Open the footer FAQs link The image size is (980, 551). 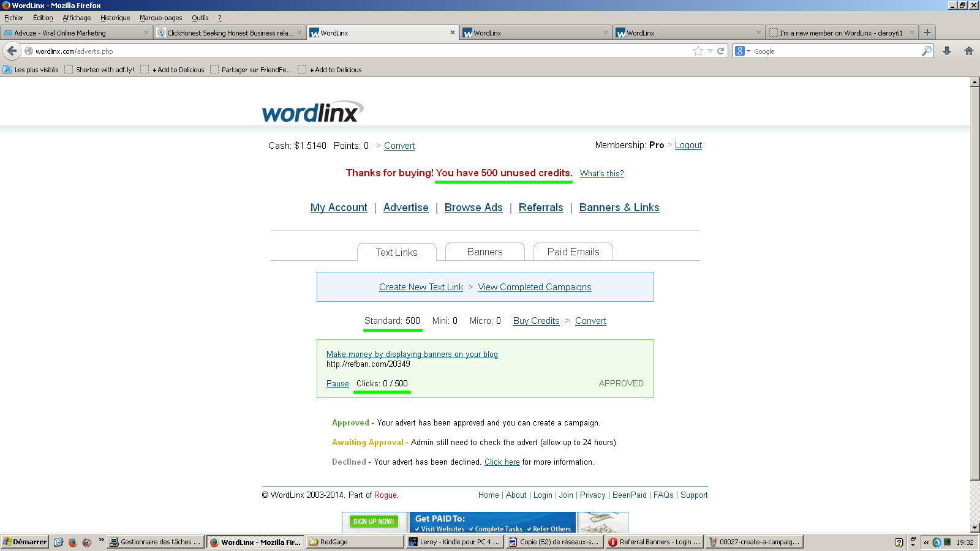[x=663, y=495]
